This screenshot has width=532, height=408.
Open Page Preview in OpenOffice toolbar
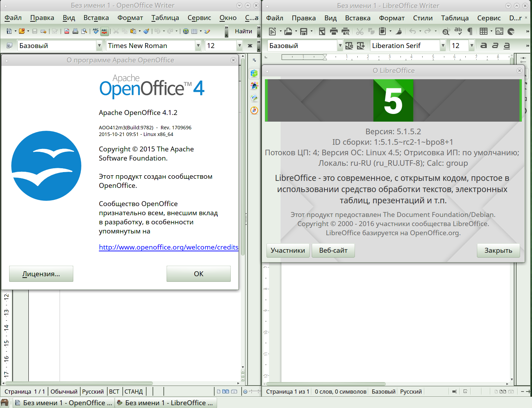[84, 31]
